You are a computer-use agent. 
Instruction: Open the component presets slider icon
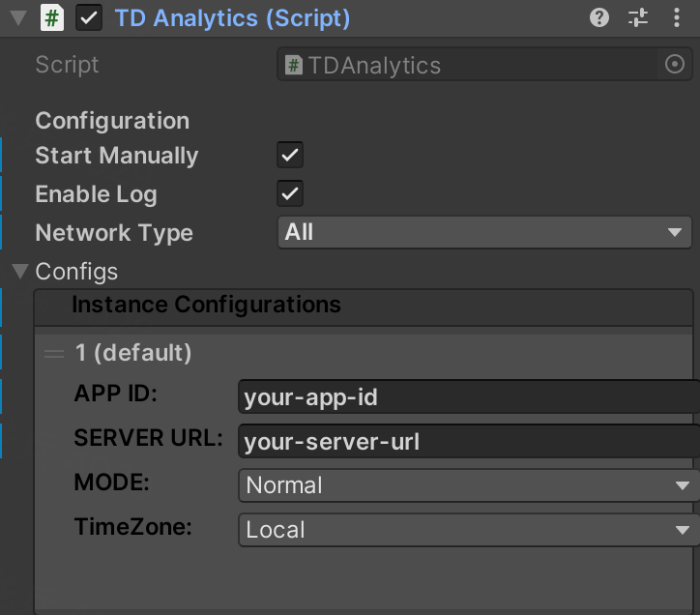pos(638,18)
